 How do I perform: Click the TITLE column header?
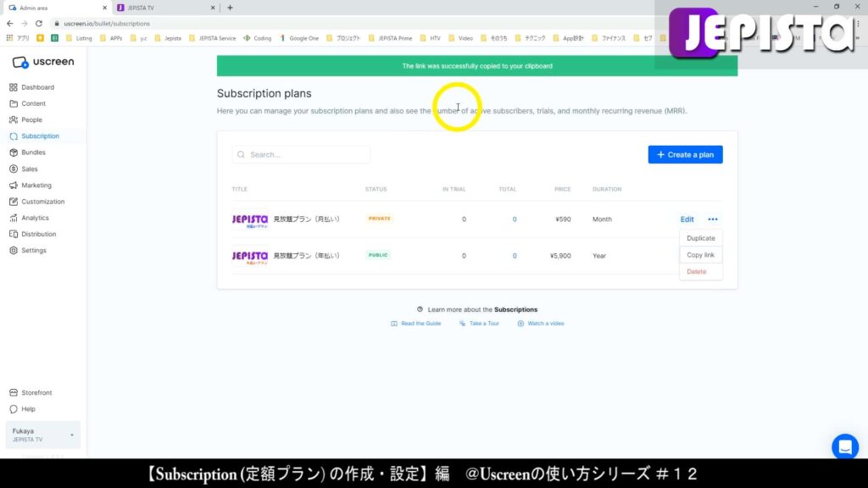(x=239, y=189)
